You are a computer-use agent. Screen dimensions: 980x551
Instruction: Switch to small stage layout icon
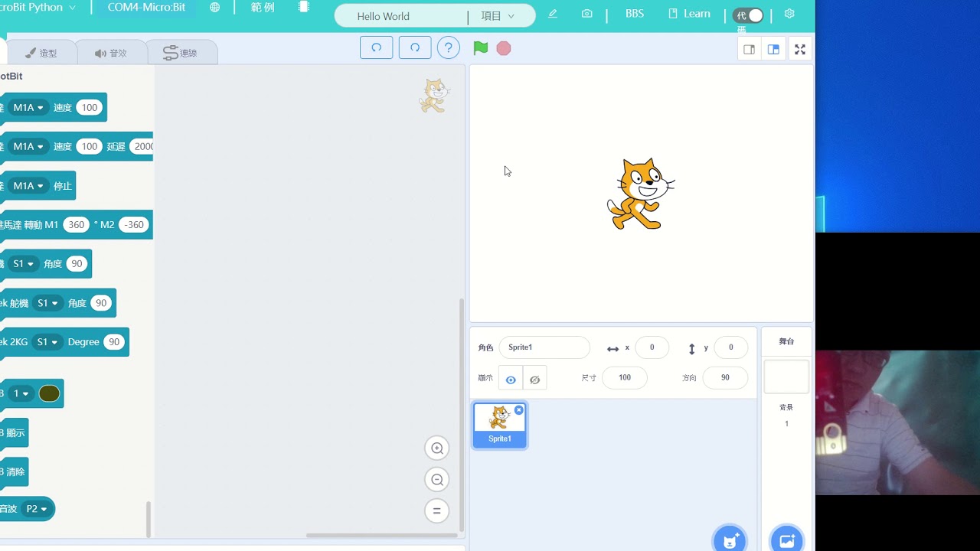pyautogui.click(x=750, y=50)
